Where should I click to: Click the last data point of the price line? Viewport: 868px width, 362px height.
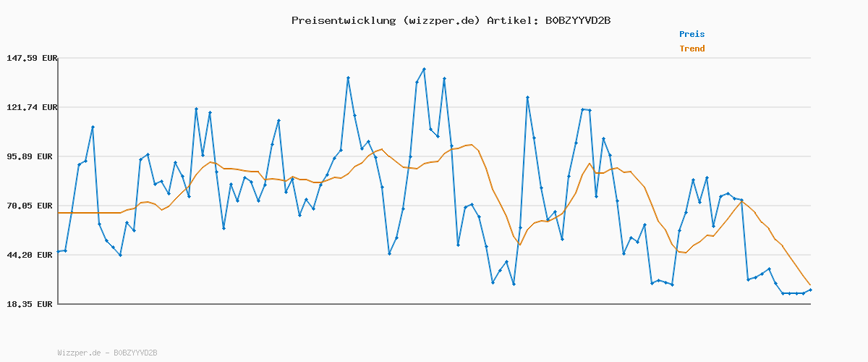tap(810, 290)
